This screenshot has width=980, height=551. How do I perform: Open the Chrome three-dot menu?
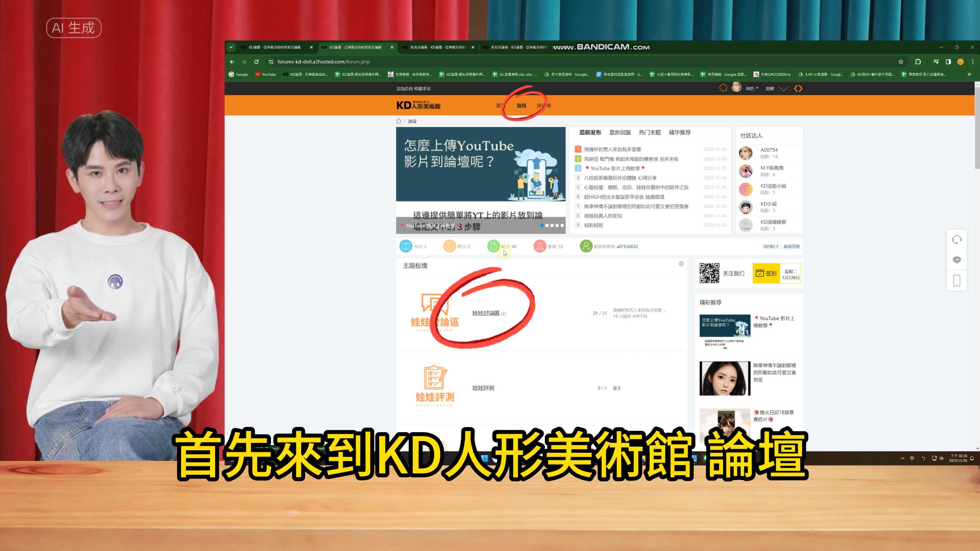[x=973, y=61]
